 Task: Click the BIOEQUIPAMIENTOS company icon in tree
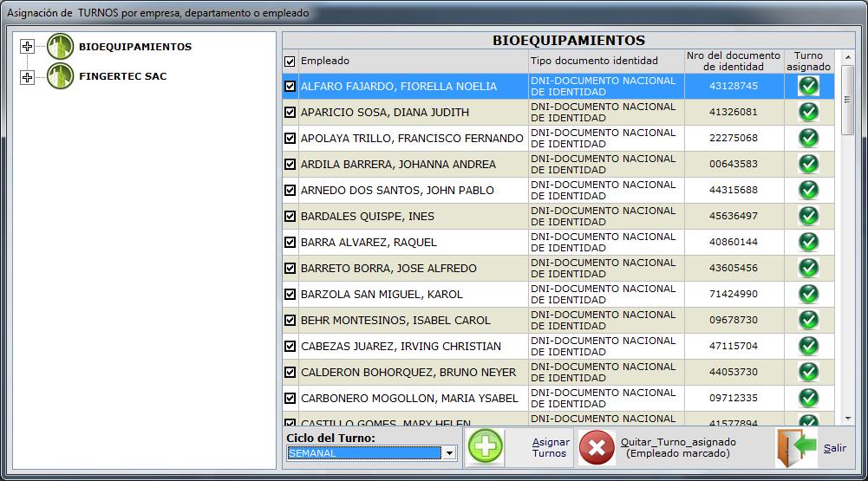tap(60, 46)
